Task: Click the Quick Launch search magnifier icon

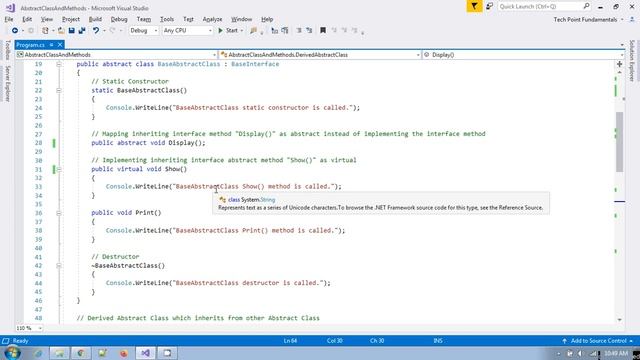Action: (x=586, y=6)
